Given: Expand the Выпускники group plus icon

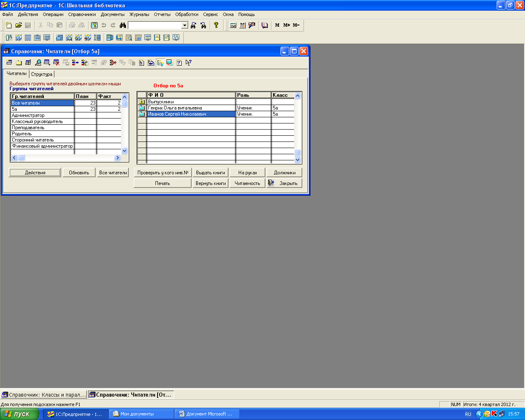Looking at the screenshot, I should pos(142,102).
